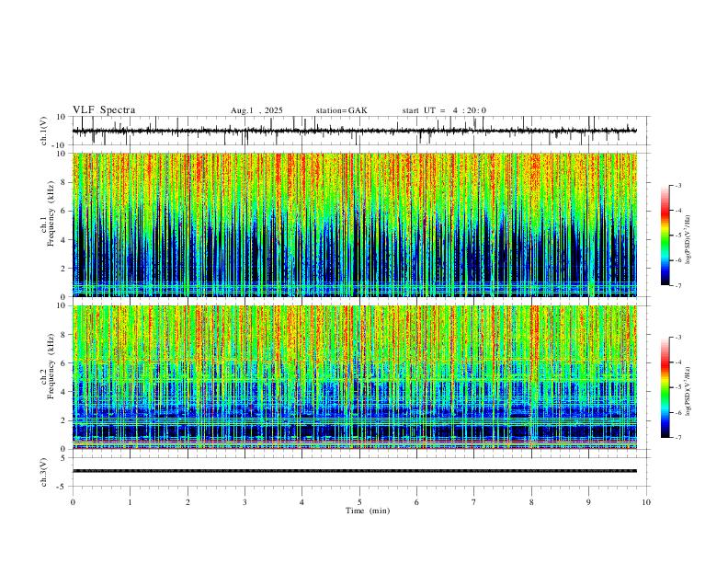Click the time axis tick label "3"
728x563 pixels.
pyautogui.click(x=245, y=502)
